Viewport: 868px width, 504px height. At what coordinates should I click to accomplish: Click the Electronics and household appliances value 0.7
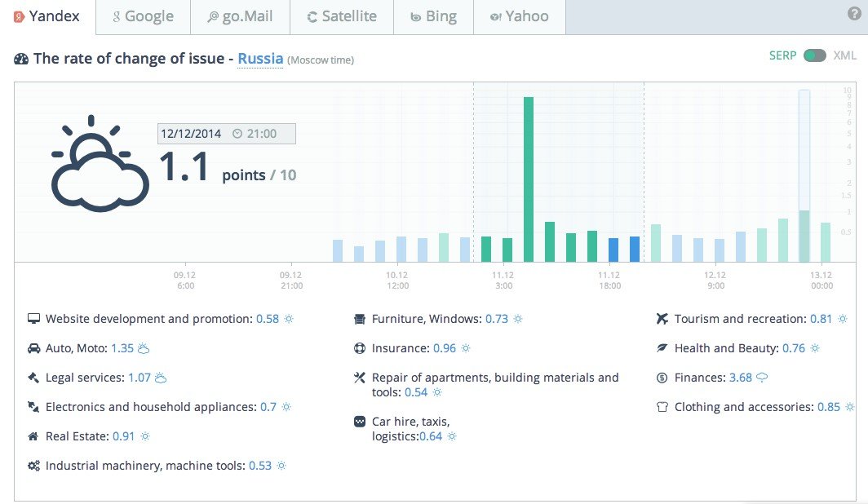pos(268,407)
